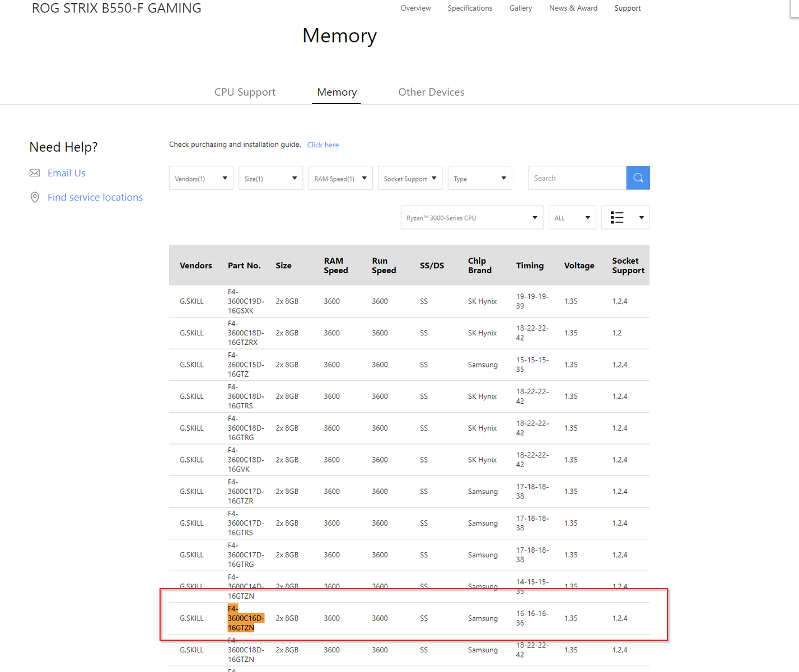Click highlighted part number F4-3600C16D-16GTZN
799x672 pixels.
[246, 618]
